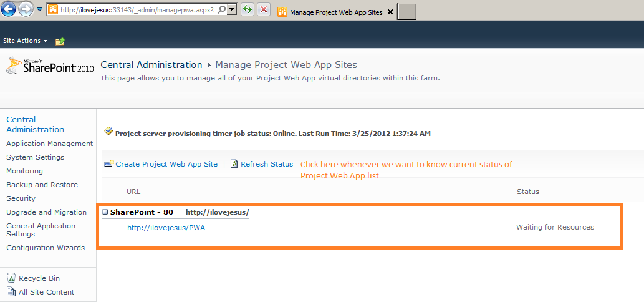Go to Backup and Restore section
The width and height of the screenshot is (644, 302).
click(42, 185)
